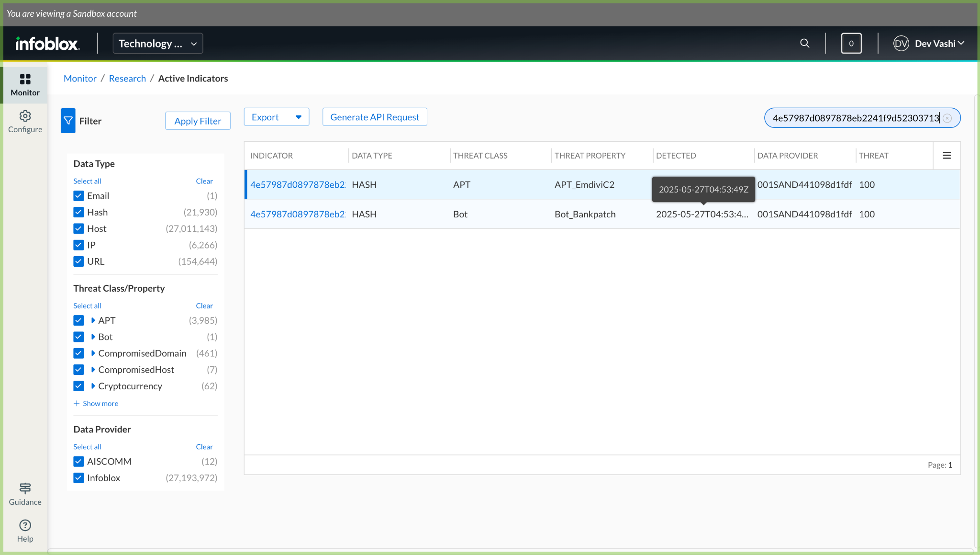Click the Active Indicators breadcrumb text
980x555 pixels.
click(193, 79)
